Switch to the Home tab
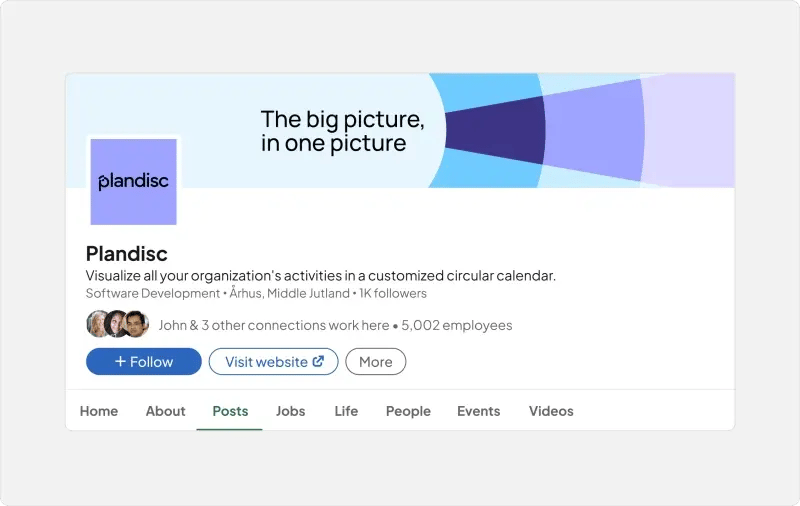This screenshot has height=506, width=800. point(99,411)
